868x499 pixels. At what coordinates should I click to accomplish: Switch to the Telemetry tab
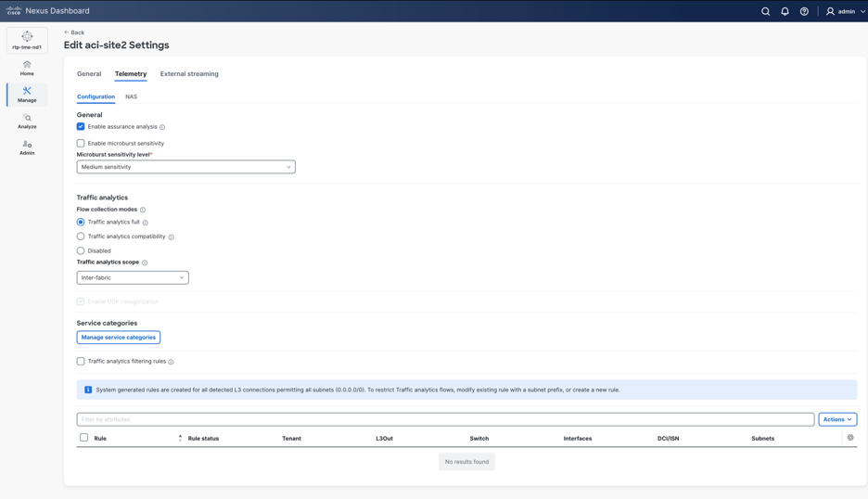[x=131, y=73]
